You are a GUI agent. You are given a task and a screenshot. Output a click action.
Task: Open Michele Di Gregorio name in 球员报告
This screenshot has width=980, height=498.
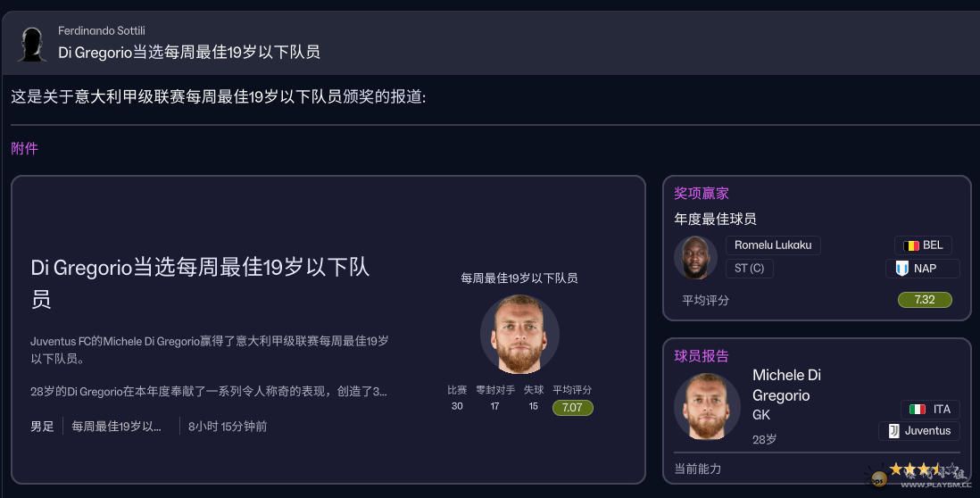pos(786,385)
